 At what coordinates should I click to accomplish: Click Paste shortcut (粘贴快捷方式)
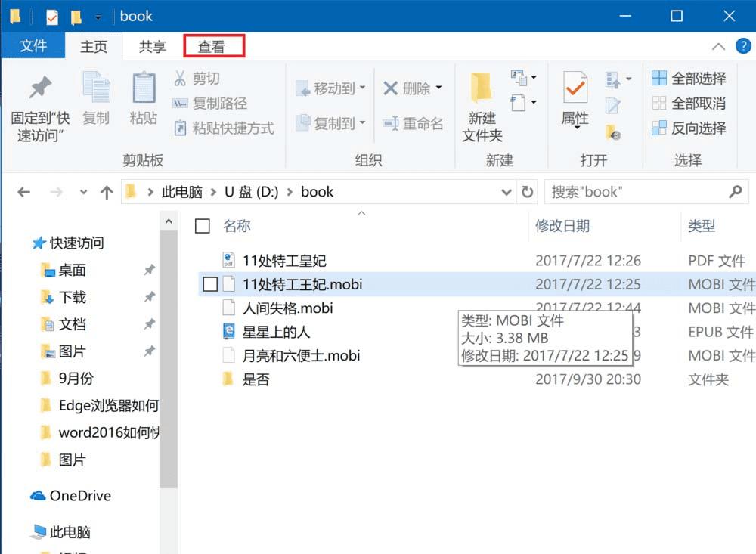click(x=224, y=128)
